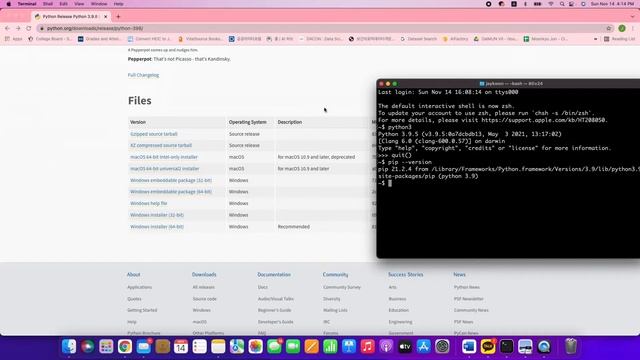
Task: Click in the Terminal window prompt area
Action: click(x=390, y=183)
